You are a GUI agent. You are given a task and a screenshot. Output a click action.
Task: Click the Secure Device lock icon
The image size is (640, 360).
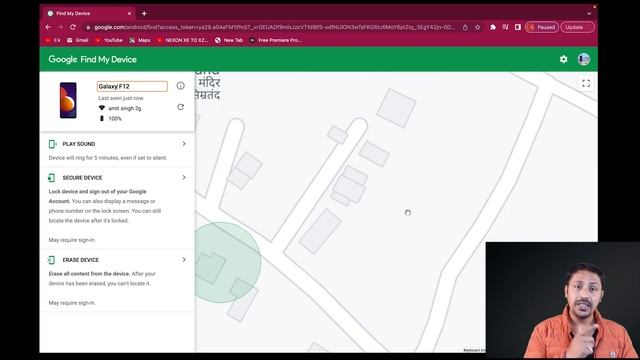click(x=51, y=178)
